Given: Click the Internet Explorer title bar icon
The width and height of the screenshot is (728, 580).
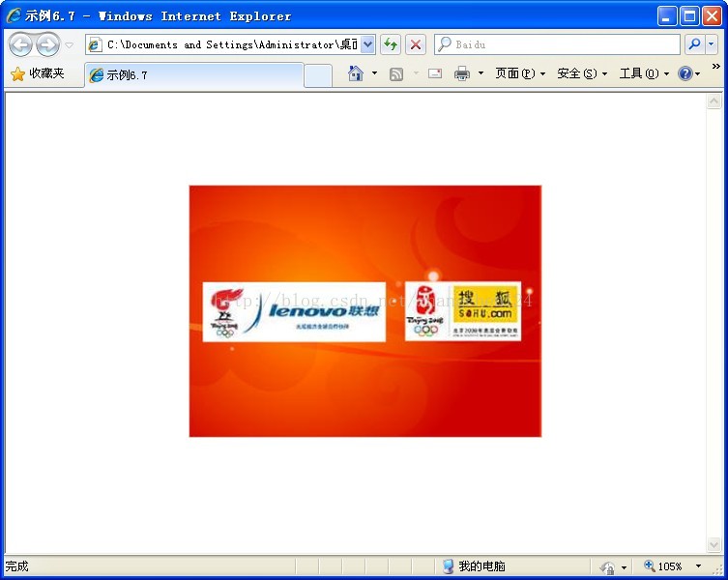Looking at the screenshot, I should coord(13,15).
